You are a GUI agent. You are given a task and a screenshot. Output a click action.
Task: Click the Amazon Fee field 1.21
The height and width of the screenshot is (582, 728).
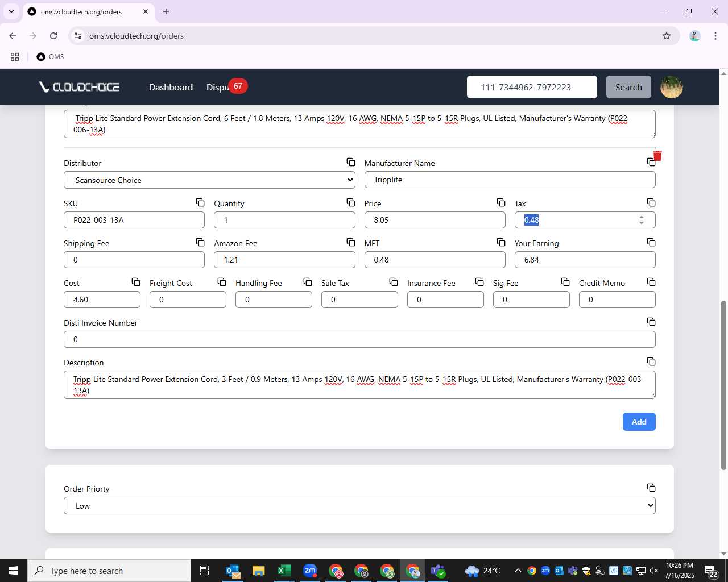[284, 260]
